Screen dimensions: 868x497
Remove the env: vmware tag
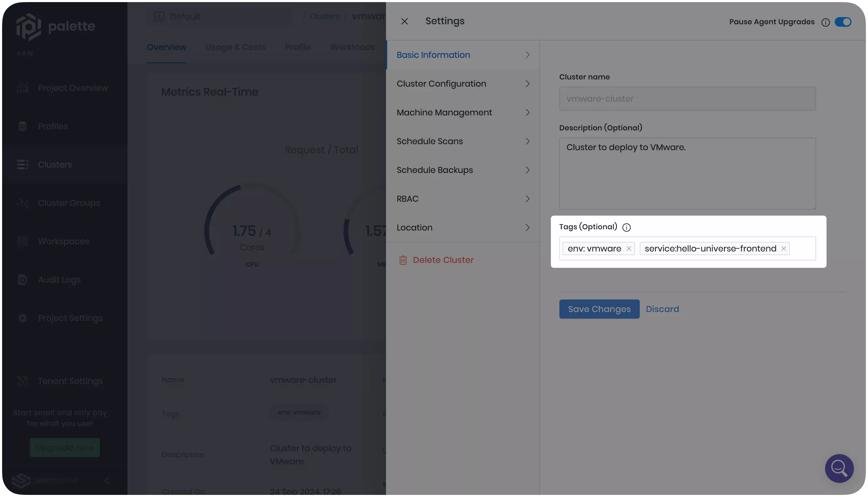(x=629, y=248)
